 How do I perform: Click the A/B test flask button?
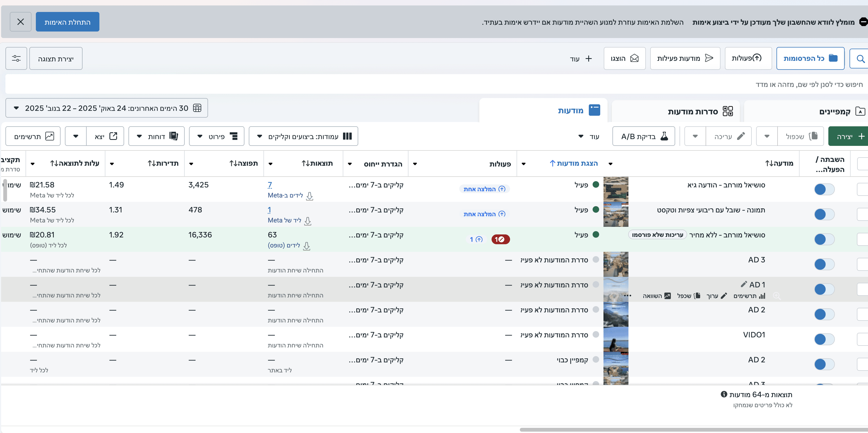tap(643, 136)
